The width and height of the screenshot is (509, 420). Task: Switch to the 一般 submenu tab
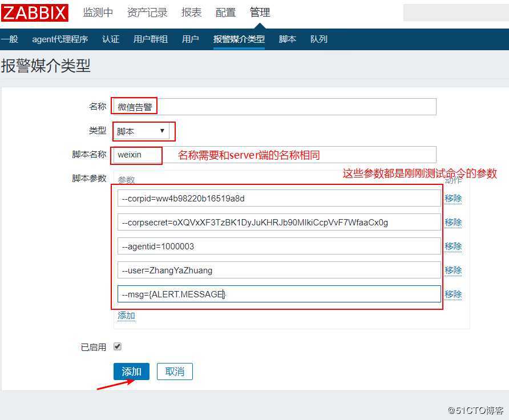point(9,39)
